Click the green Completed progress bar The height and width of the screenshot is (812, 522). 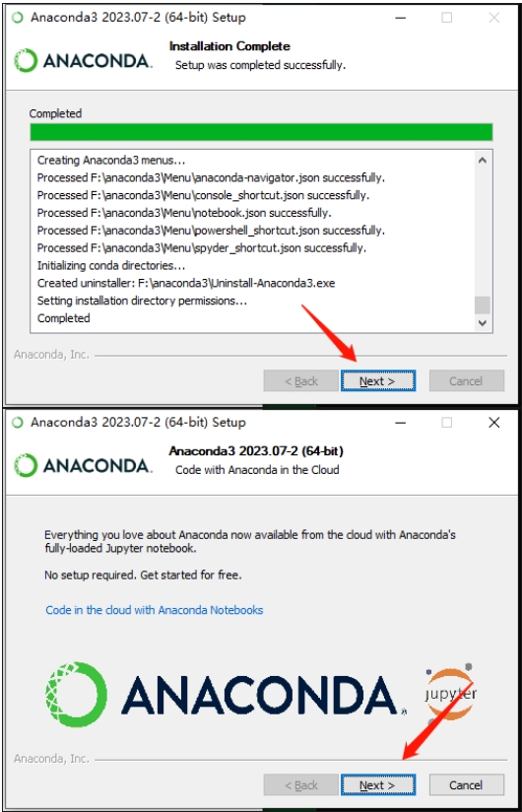click(x=261, y=132)
